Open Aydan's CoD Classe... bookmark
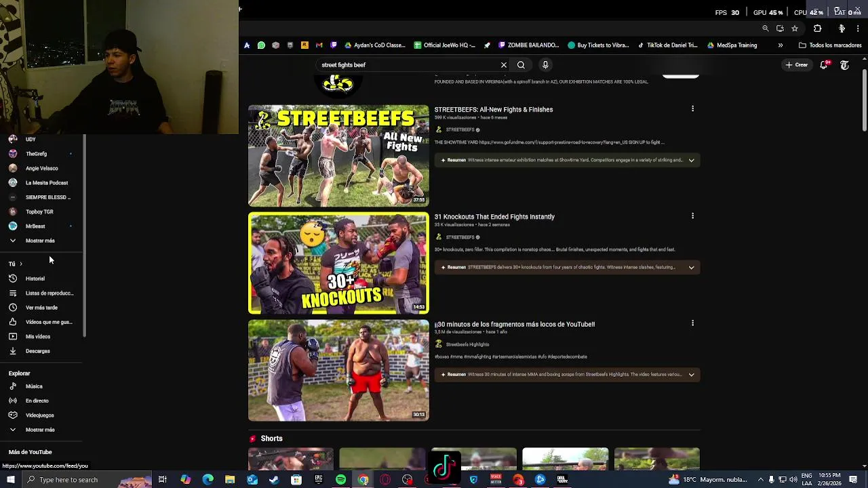The image size is (868, 488). point(374,45)
